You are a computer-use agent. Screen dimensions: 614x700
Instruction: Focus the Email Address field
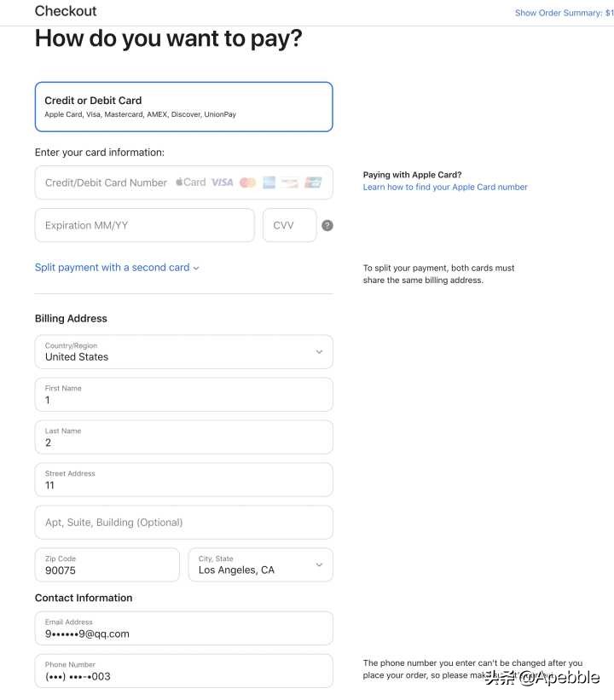[183, 628]
